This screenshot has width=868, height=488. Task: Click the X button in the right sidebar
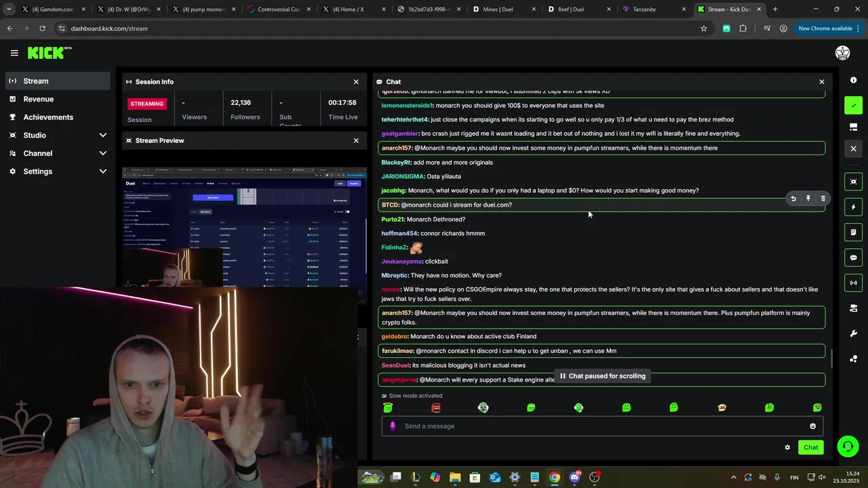click(x=853, y=148)
